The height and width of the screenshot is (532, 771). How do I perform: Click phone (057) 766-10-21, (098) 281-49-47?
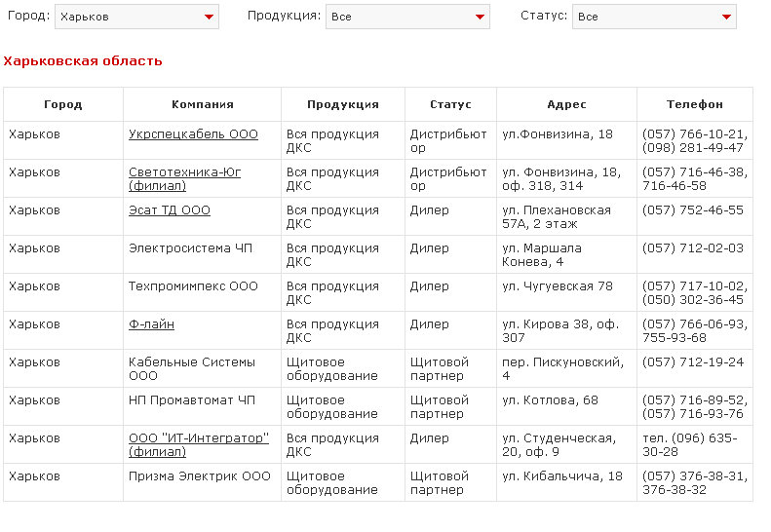point(695,140)
